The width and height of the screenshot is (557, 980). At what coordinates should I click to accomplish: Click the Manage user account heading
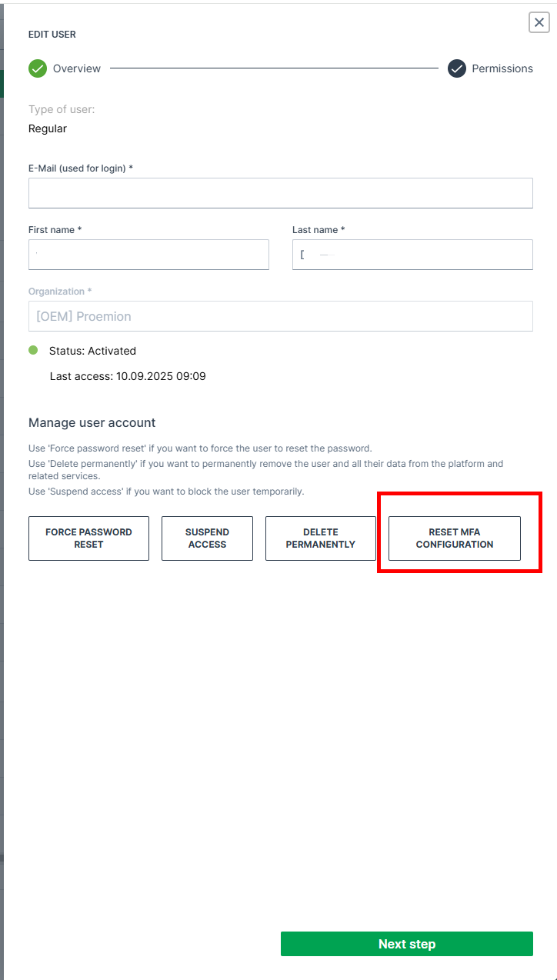pyautogui.click(x=92, y=422)
